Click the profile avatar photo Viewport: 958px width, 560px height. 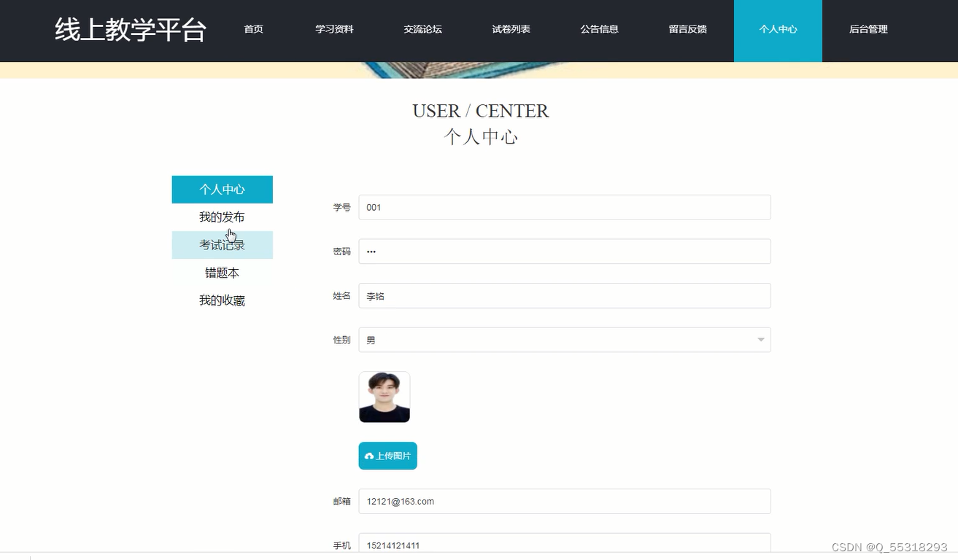point(384,397)
